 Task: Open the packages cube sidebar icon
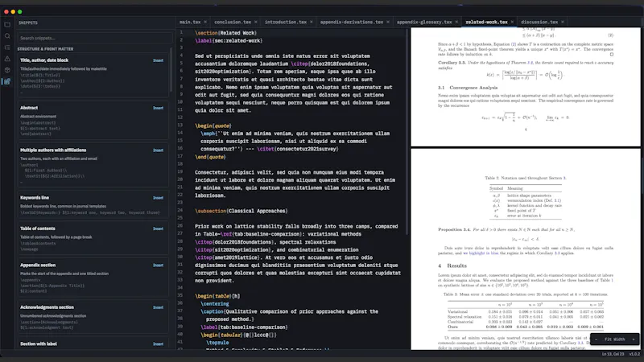[x=7, y=70]
